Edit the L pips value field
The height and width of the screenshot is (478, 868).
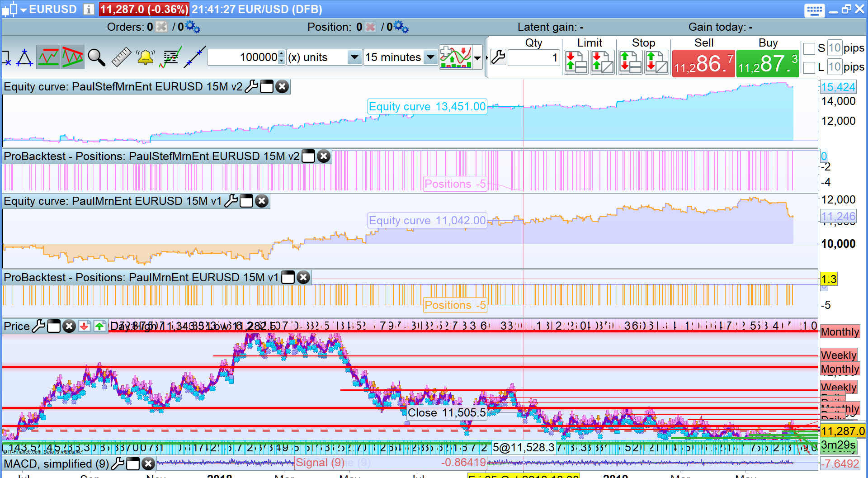coord(835,67)
